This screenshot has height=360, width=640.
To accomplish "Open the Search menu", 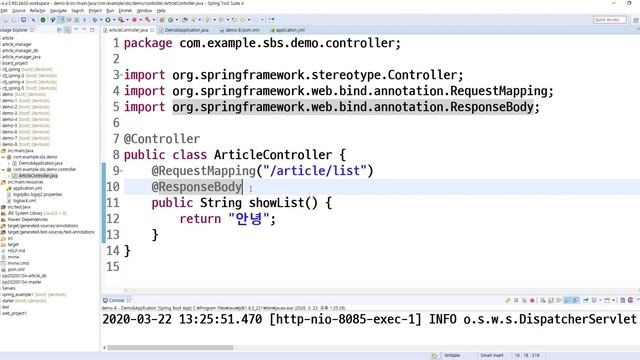I will point(78,11).
